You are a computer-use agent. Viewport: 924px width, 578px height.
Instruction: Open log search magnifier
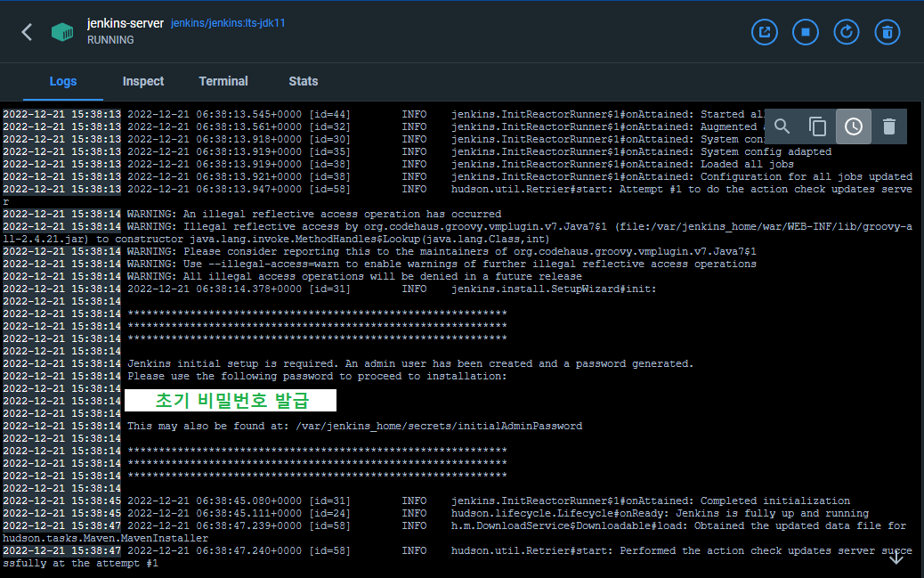coord(782,126)
